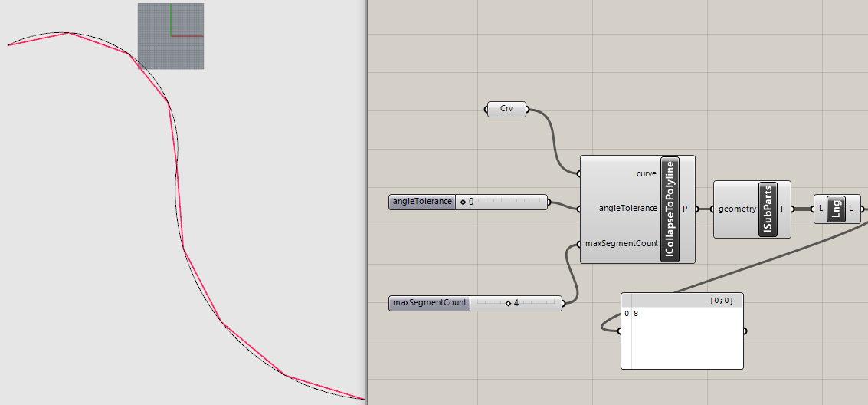Click the panel header showing {0;0}

tap(682, 300)
